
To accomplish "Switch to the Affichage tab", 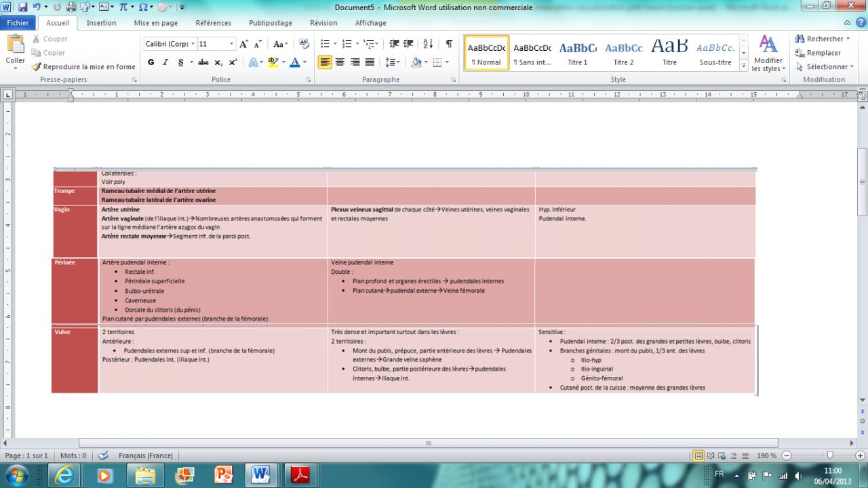I will click(x=371, y=22).
